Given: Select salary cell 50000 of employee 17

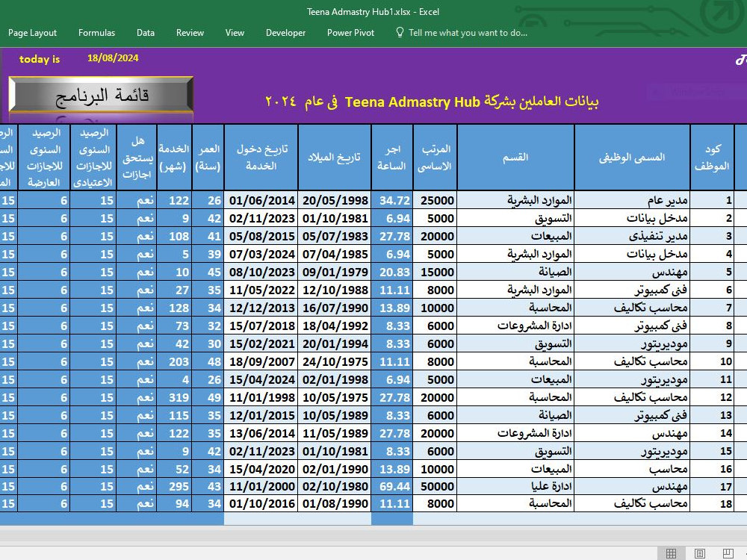Looking at the screenshot, I should [435, 487].
